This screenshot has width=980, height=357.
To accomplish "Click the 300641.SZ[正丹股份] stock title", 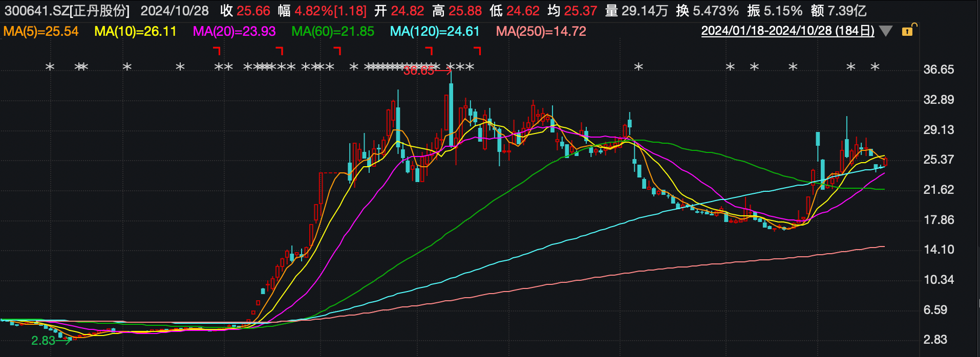I will point(67,11).
